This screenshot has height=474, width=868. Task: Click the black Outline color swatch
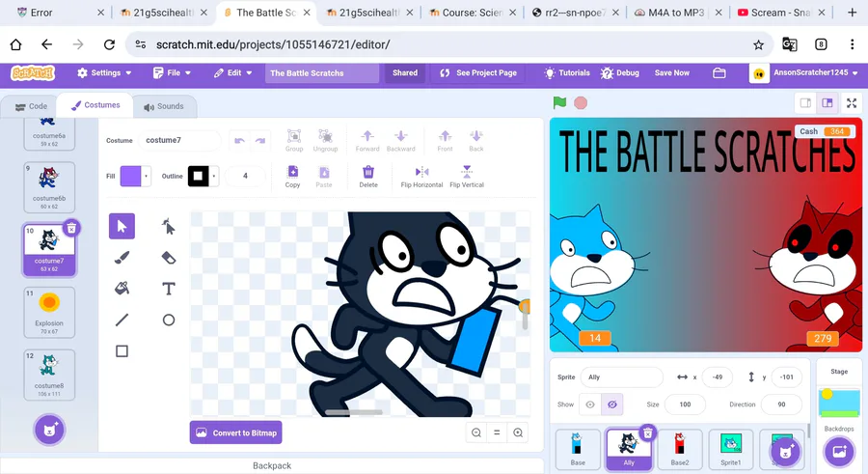[x=198, y=177]
